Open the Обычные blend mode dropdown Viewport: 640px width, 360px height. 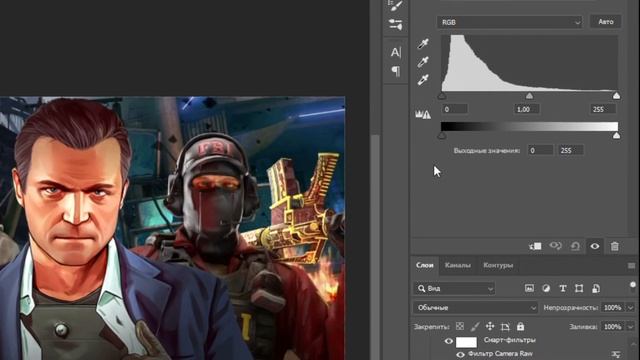coord(476,307)
